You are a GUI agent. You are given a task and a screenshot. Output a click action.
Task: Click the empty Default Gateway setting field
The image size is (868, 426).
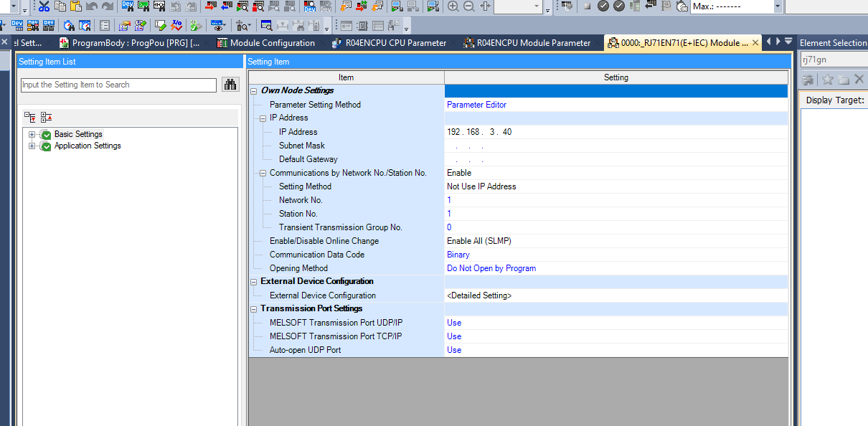point(616,159)
